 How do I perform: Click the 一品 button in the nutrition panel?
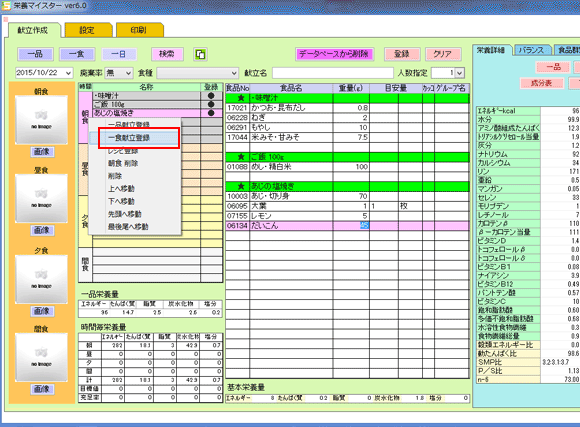click(x=553, y=67)
